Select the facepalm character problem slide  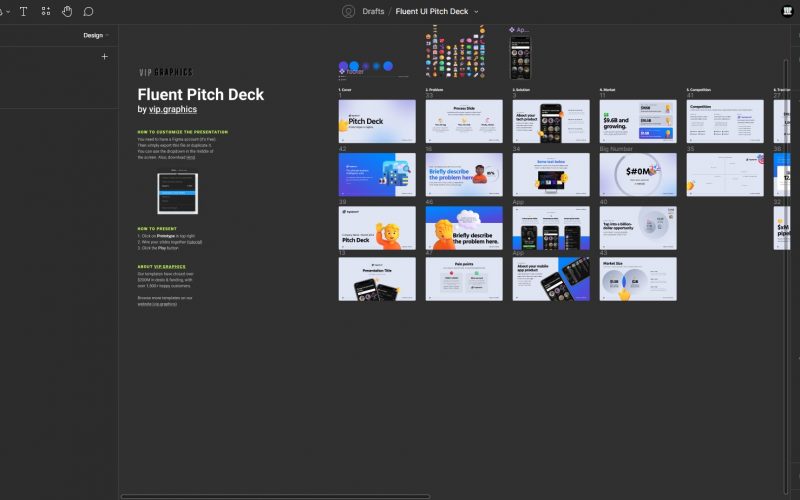[464, 228]
